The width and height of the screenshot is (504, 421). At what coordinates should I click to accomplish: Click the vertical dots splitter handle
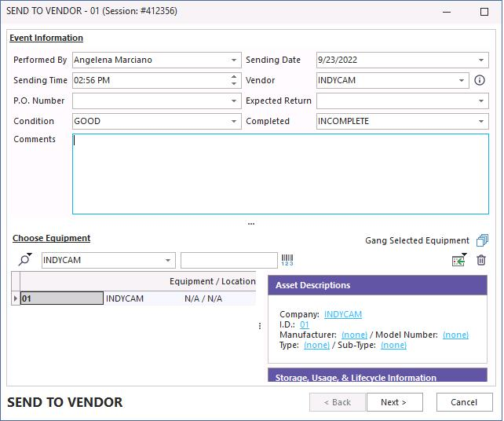[260, 326]
